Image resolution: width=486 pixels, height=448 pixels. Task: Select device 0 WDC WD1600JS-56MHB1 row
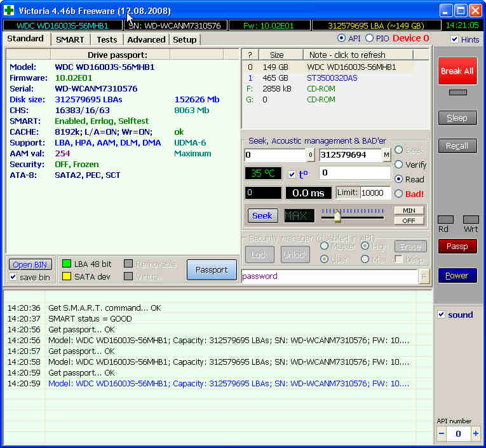[x=328, y=67]
